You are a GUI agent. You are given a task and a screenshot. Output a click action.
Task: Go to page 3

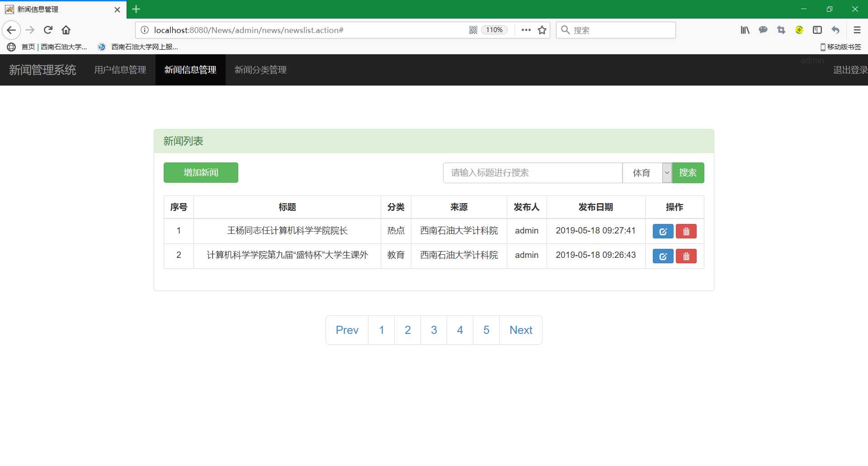tap(434, 330)
